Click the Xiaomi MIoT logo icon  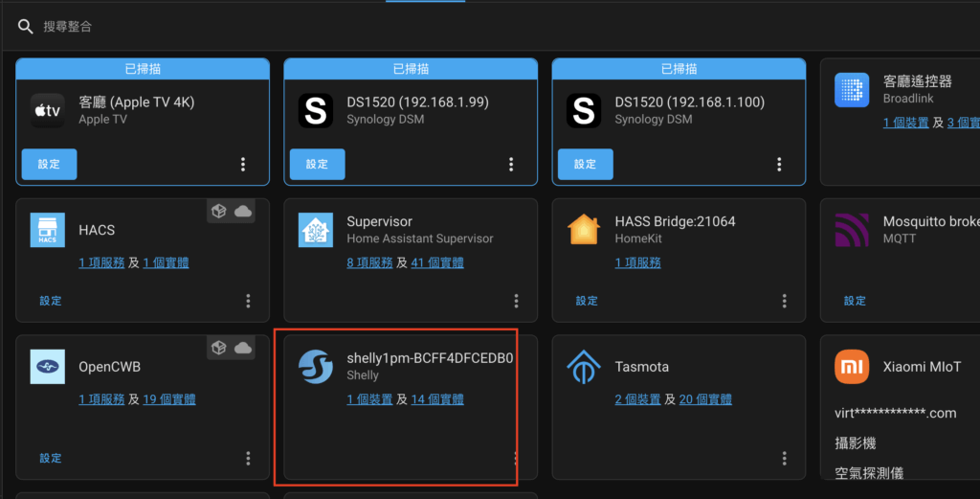click(x=852, y=367)
